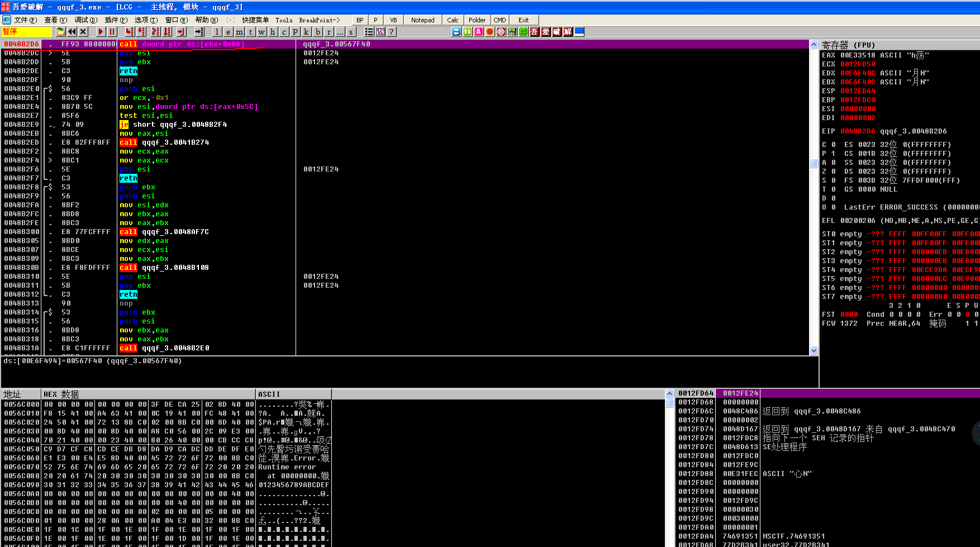Open the 帮助 (H) menu
This screenshot has width=980, height=547.
coord(206,20)
